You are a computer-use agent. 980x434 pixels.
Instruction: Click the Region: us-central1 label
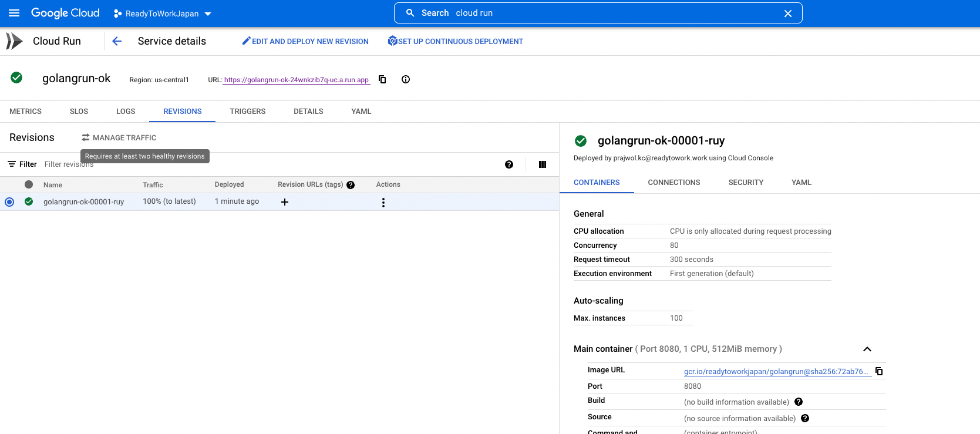tap(159, 80)
